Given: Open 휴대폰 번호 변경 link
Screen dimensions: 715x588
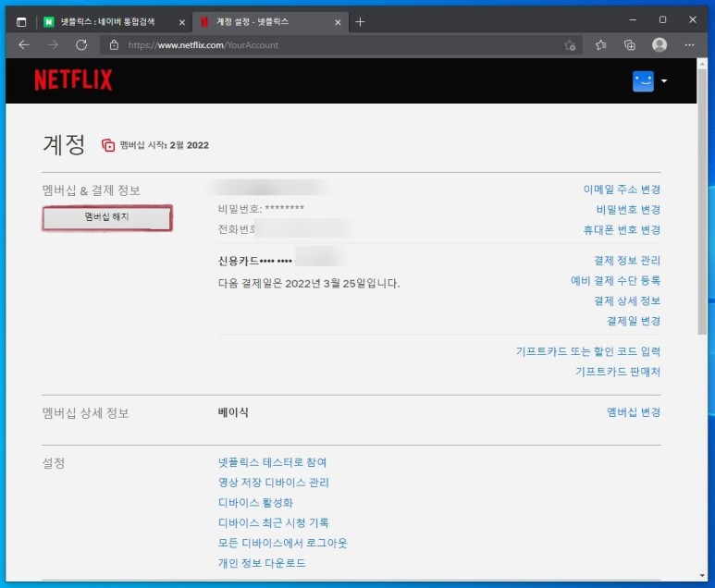Looking at the screenshot, I should tap(622, 229).
